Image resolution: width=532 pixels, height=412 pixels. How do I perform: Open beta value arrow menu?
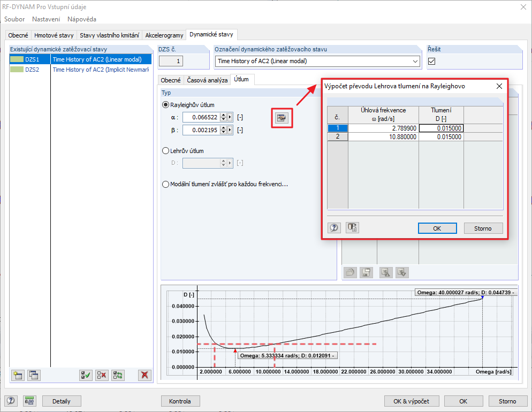tap(230, 130)
